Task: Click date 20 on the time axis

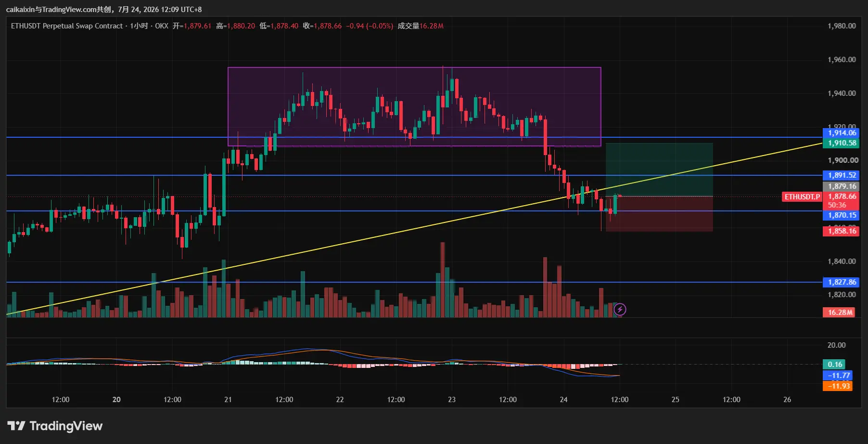Action: coord(116,400)
